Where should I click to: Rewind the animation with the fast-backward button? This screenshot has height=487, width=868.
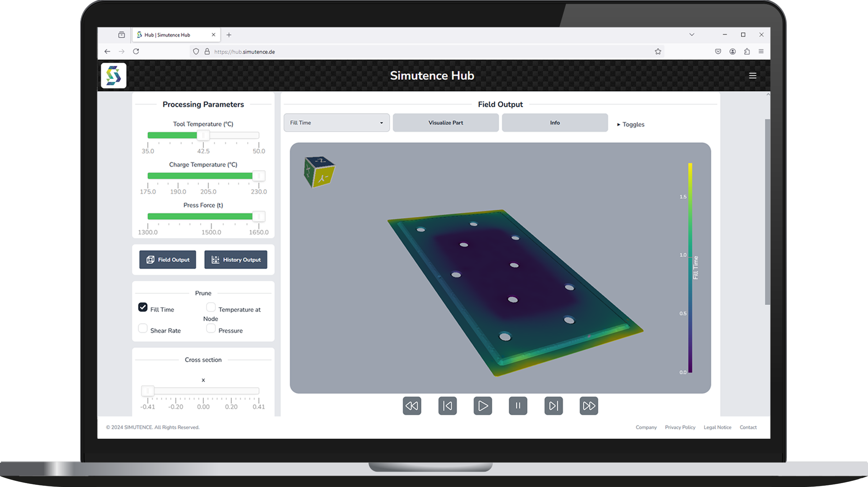tap(412, 406)
